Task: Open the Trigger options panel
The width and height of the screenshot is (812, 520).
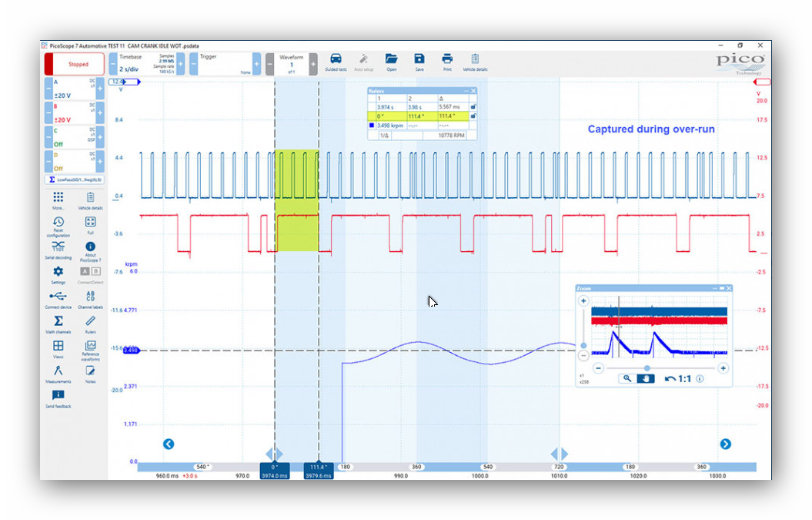Action: pos(225,65)
